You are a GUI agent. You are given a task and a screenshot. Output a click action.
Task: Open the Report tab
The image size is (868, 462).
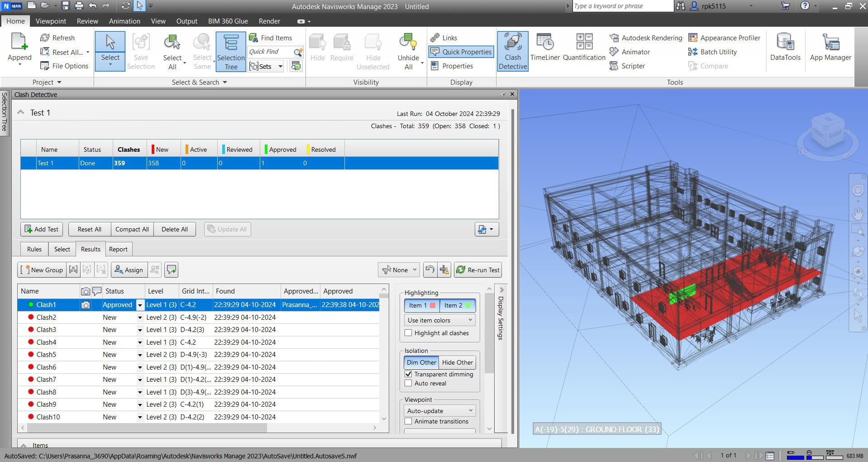click(118, 249)
